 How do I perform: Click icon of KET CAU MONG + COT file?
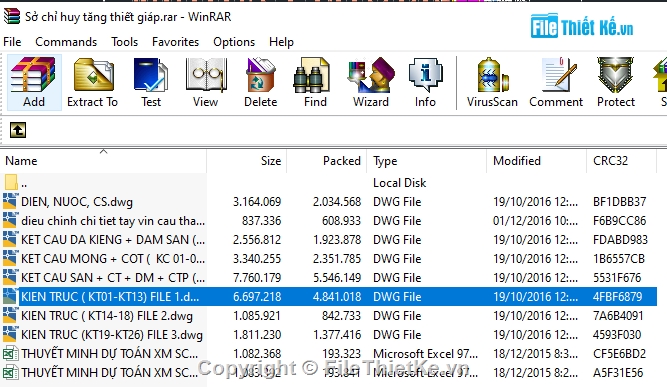[10, 258]
